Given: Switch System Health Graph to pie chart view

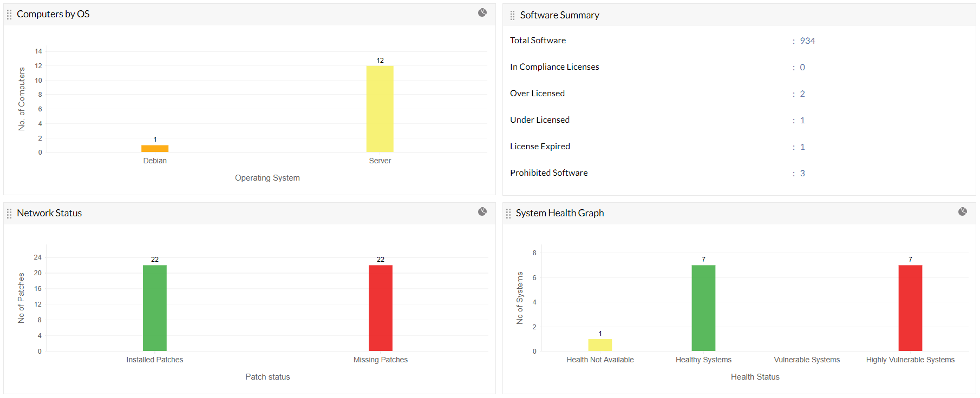Looking at the screenshot, I should click(962, 211).
